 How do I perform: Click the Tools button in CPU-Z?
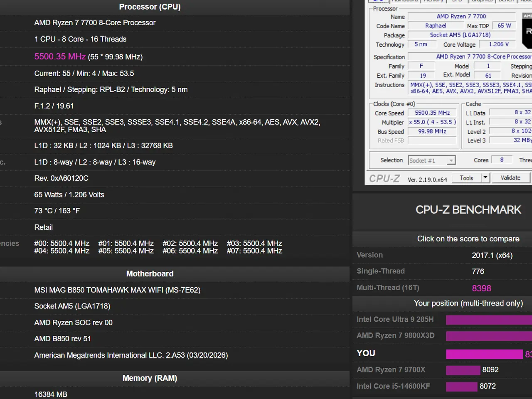[466, 178]
